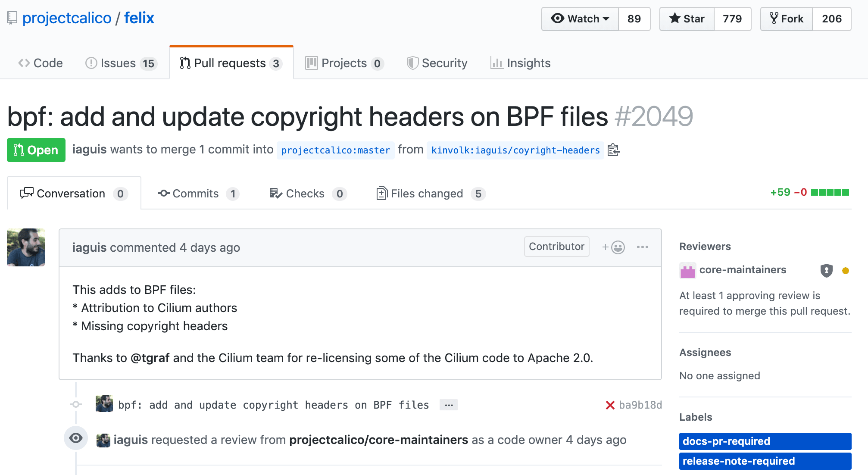Select the Conversation tab
The height and width of the screenshot is (475, 868).
pos(74,194)
